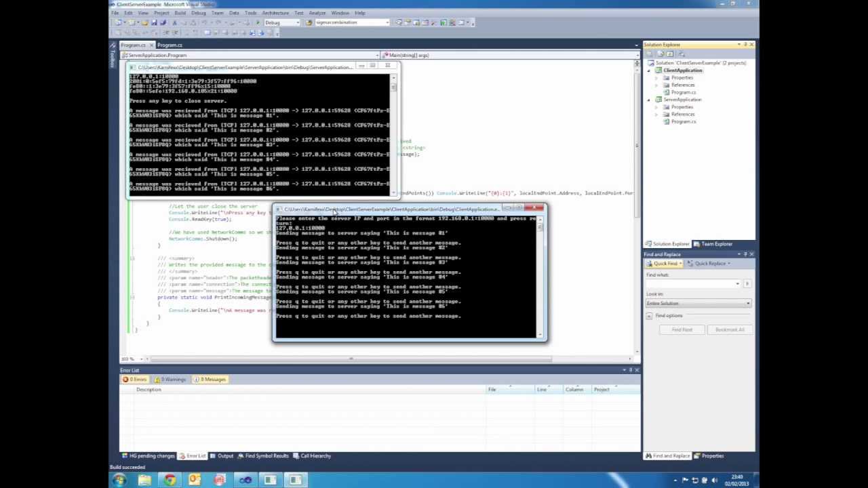Toggle the 0 Errors filter in Error List
This screenshot has width=868, height=488.
pyautogui.click(x=136, y=380)
